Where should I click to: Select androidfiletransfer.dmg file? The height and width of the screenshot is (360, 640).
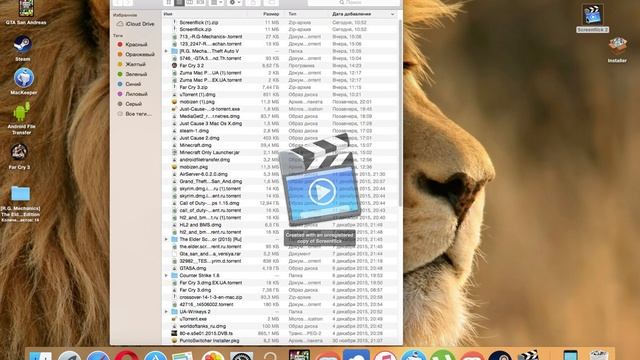point(280,160)
